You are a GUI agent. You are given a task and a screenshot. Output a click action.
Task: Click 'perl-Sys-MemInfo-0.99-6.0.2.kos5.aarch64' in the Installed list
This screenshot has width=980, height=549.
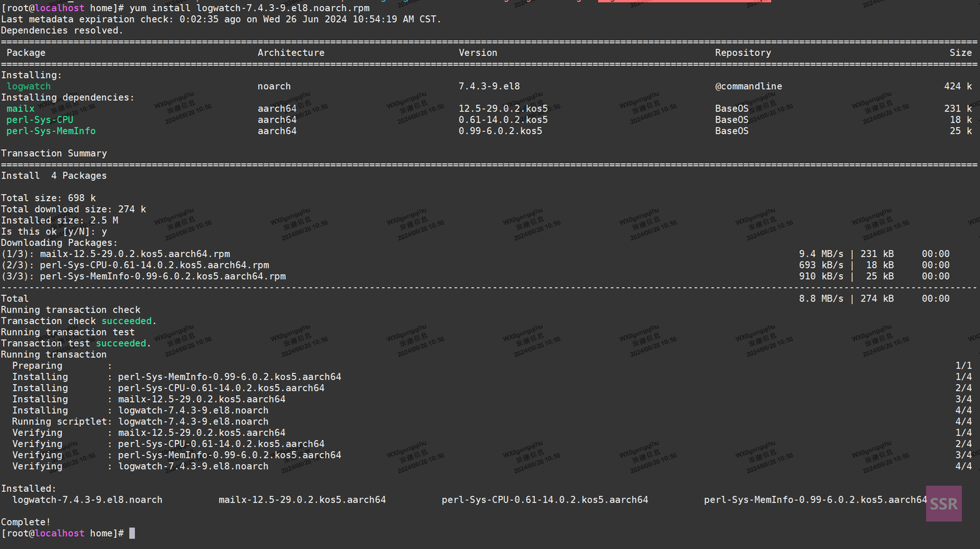(x=815, y=500)
